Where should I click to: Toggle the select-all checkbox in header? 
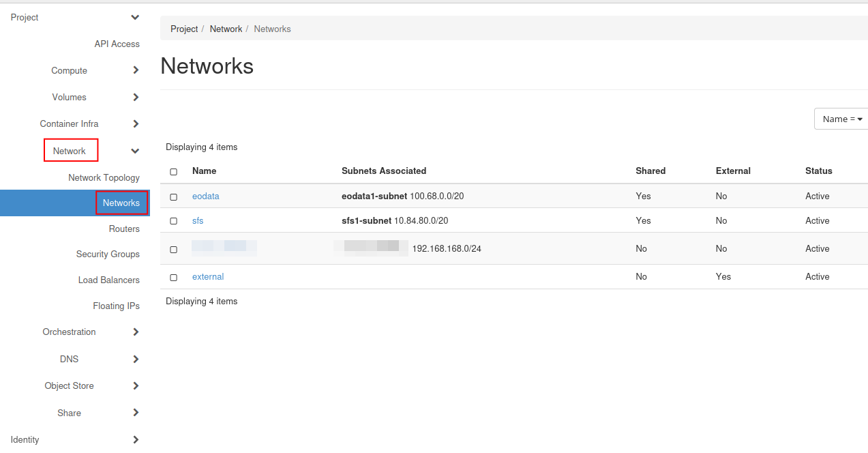173,172
